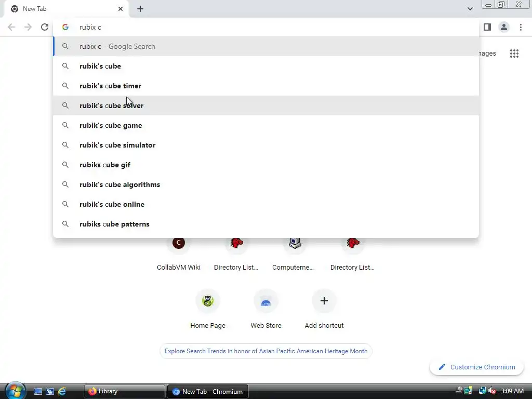Click the address bar text 'rubix c'
Viewport: 532px width, 399px height.
(x=90, y=27)
